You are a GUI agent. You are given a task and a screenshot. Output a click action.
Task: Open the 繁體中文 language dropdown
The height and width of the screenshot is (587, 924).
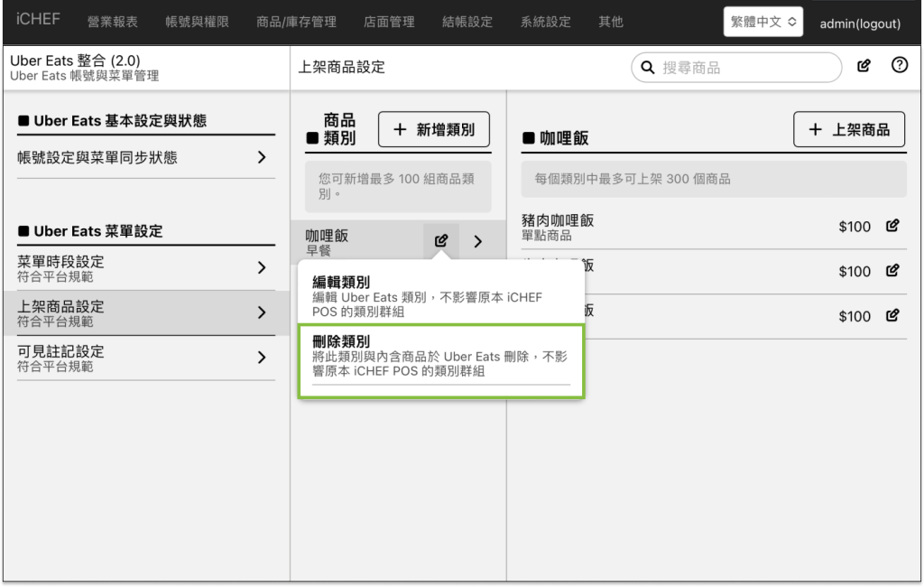tap(762, 23)
